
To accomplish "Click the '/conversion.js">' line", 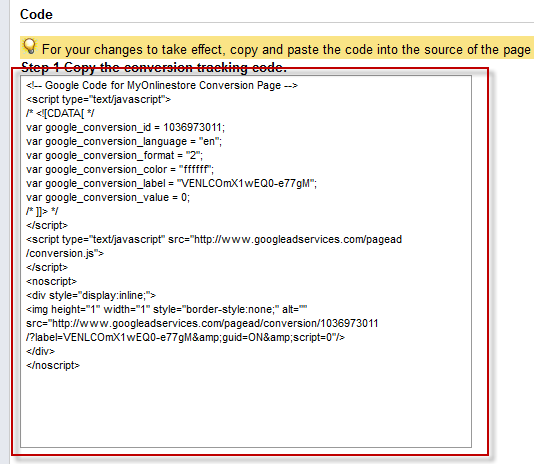I will coord(65,253).
